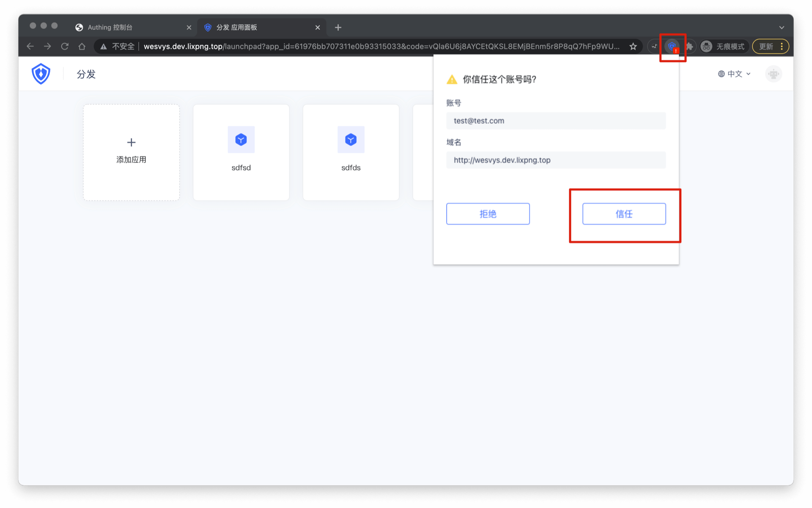Click the Authing extension icon in toolbar
Viewport: 812px width, 508px height.
click(672, 46)
